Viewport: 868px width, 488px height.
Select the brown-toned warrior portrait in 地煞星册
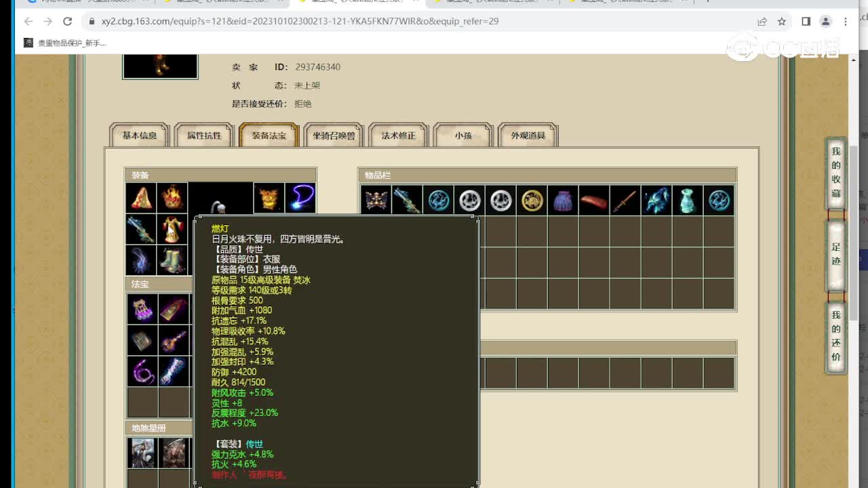[174, 453]
